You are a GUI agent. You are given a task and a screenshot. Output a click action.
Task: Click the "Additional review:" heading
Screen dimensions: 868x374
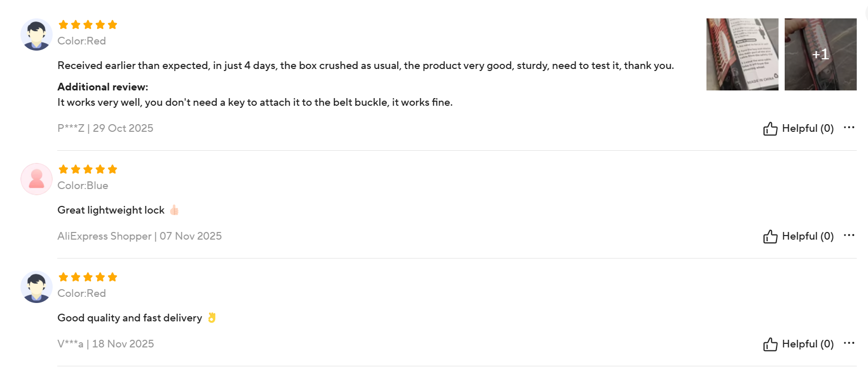(x=103, y=87)
